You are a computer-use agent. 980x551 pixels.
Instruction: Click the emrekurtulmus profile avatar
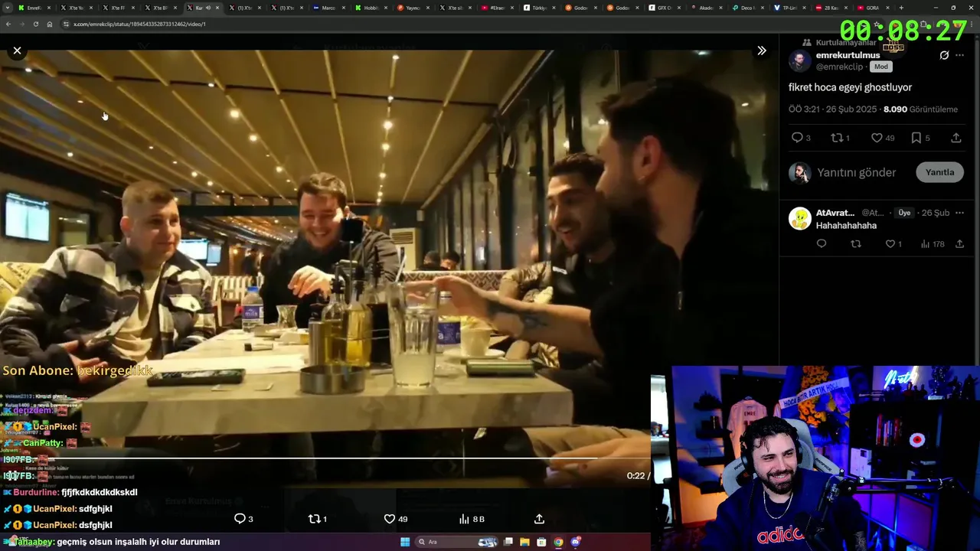point(800,61)
